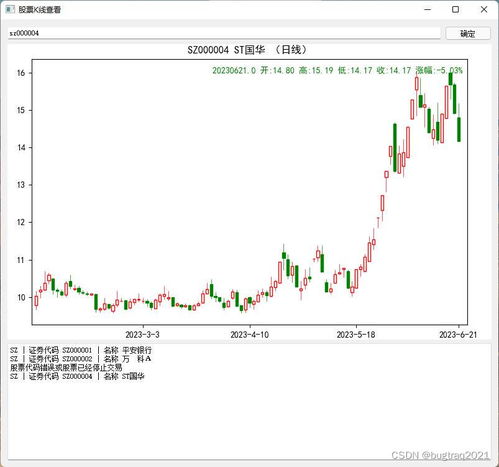Select the SZ000004 ST国华 log line
The width and height of the screenshot is (499, 467).
point(77,376)
